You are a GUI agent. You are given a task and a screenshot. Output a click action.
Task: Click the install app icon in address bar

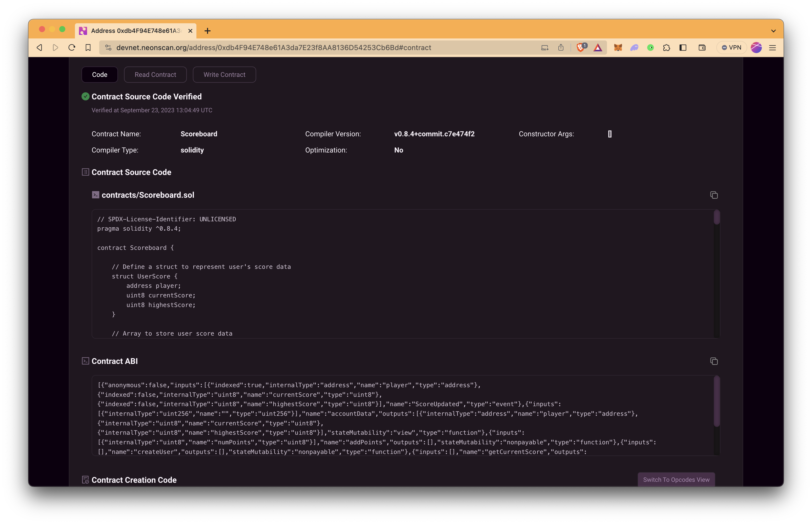[x=545, y=48]
